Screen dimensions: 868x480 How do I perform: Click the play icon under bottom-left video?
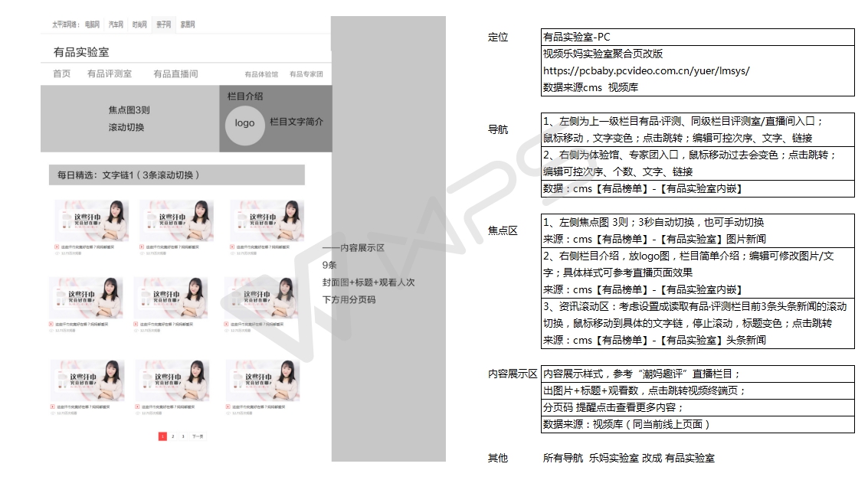pos(57,407)
